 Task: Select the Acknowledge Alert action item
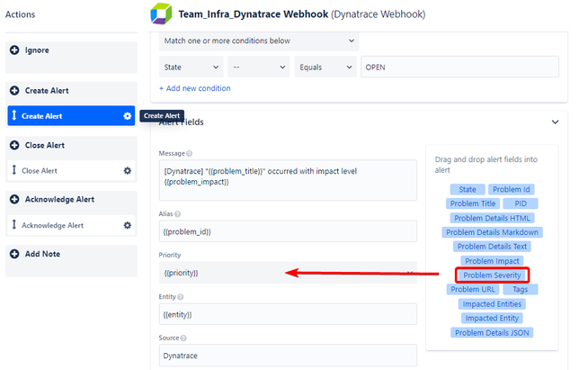point(63,225)
